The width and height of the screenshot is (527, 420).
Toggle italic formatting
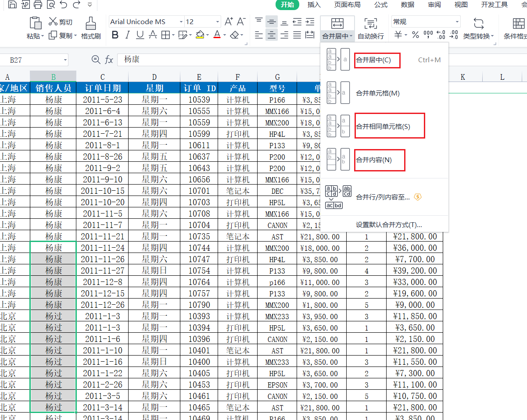[128, 35]
